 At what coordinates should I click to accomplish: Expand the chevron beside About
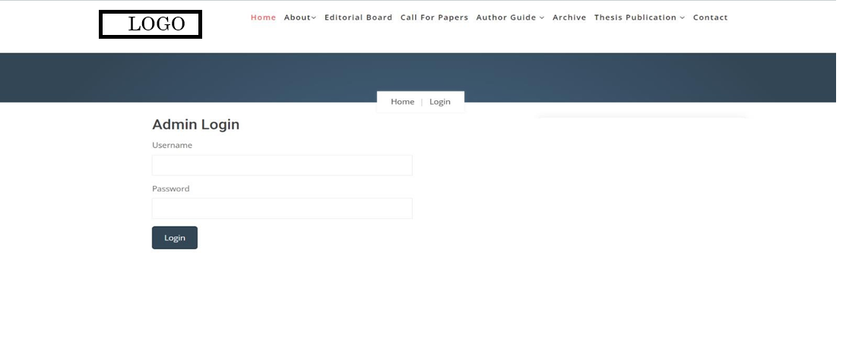[x=314, y=18]
